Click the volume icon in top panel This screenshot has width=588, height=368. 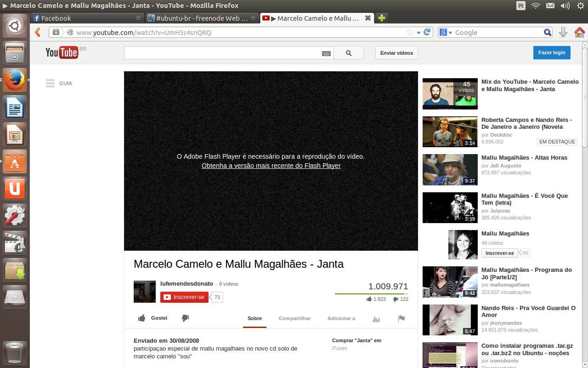coord(565,6)
